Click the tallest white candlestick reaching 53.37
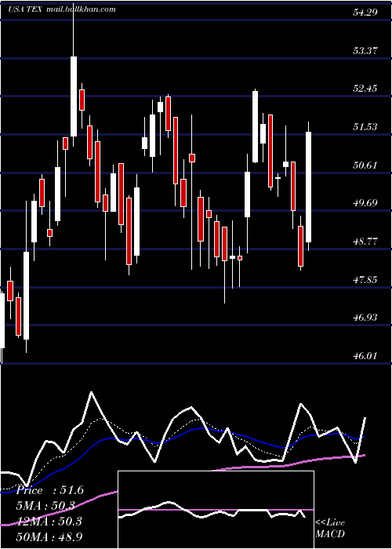 74,96
